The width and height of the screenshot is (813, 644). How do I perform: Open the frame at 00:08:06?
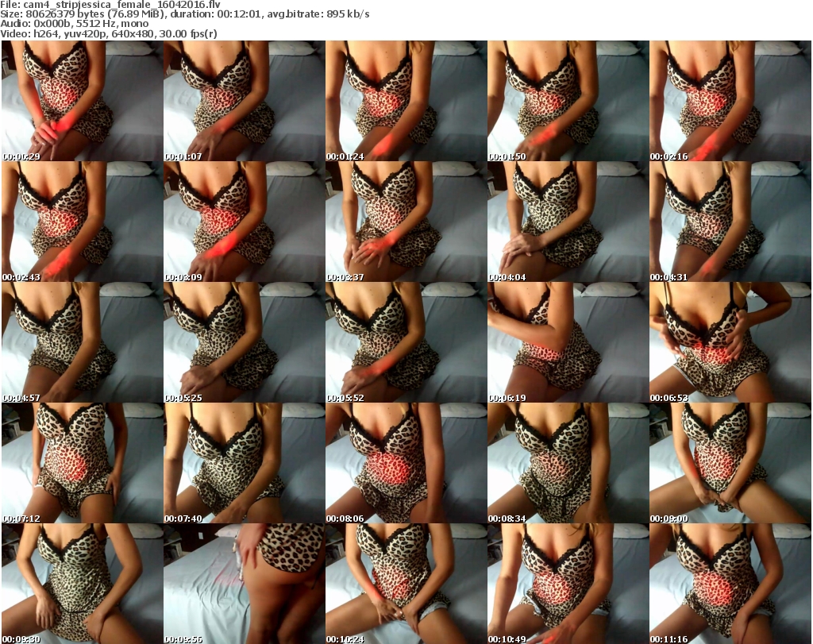pyautogui.click(x=406, y=464)
